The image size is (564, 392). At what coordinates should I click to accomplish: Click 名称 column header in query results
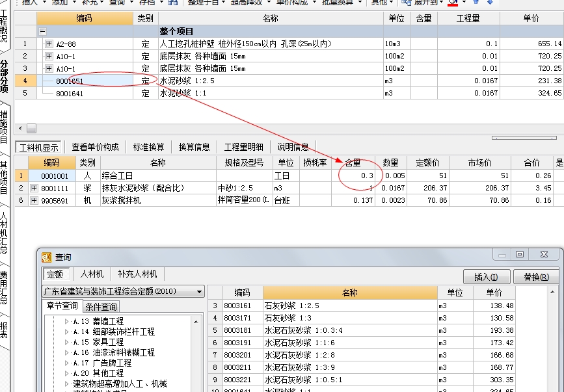350,293
